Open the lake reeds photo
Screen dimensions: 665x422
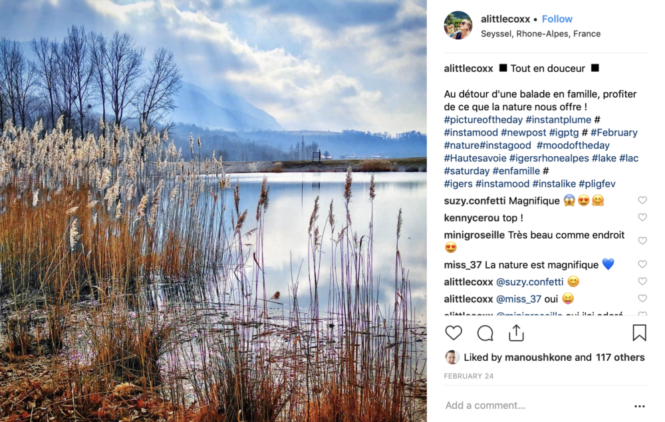(x=213, y=211)
